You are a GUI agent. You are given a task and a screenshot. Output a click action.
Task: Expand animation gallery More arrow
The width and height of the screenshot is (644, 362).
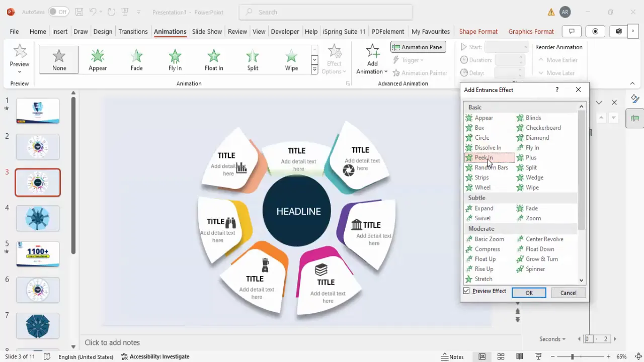[314, 70]
